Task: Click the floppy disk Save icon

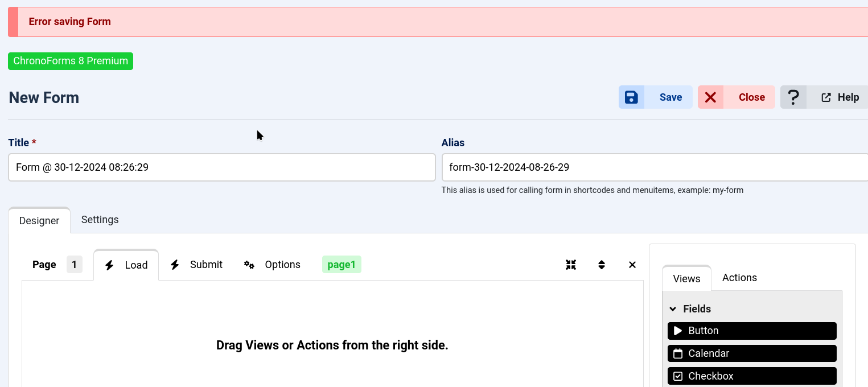Action: pyautogui.click(x=631, y=97)
